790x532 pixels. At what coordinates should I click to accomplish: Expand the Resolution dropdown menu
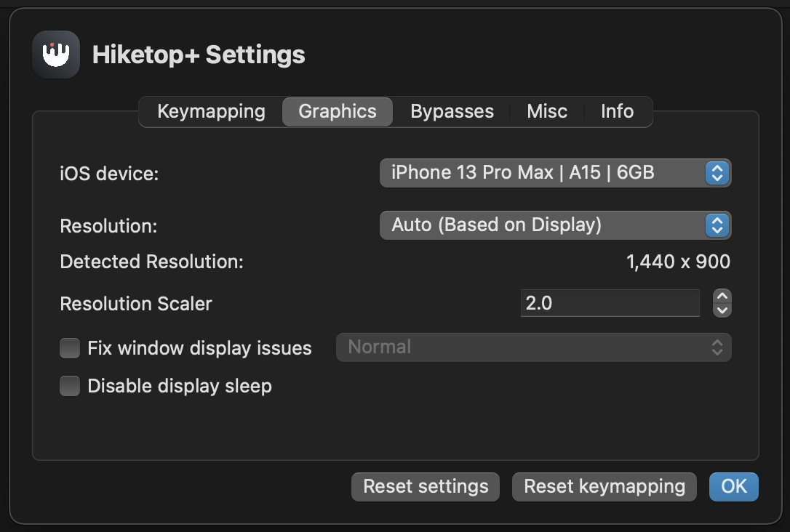coord(542,225)
